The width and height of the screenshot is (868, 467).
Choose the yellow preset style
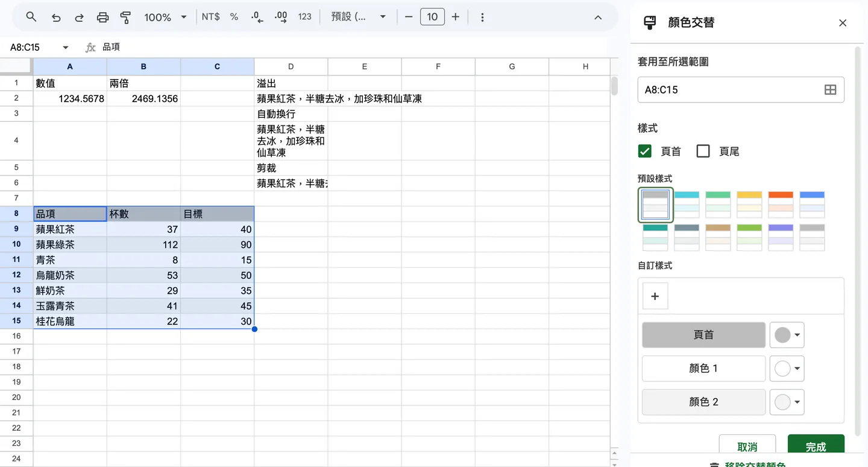(x=749, y=205)
